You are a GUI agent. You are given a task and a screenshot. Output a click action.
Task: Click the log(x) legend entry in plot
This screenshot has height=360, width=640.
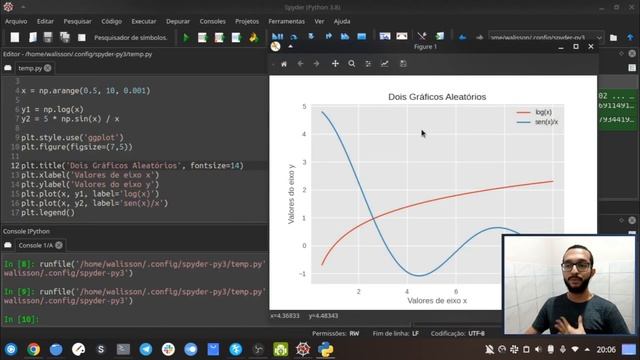pyautogui.click(x=534, y=112)
